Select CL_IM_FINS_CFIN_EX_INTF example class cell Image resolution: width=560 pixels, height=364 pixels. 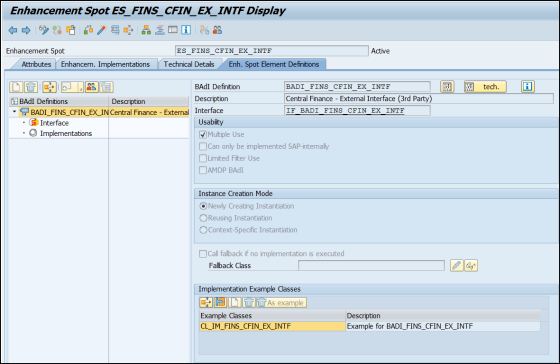coord(272,326)
